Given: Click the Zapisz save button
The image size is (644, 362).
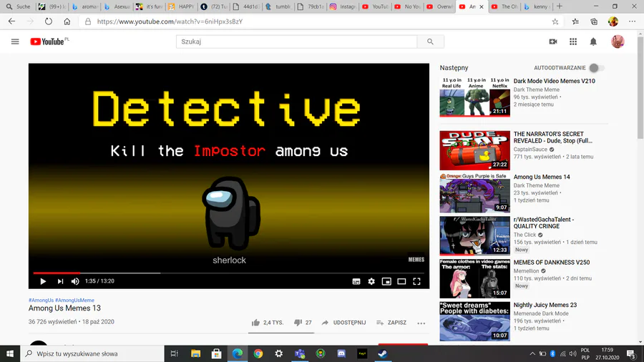Looking at the screenshot, I should pyautogui.click(x=391, y=323).
